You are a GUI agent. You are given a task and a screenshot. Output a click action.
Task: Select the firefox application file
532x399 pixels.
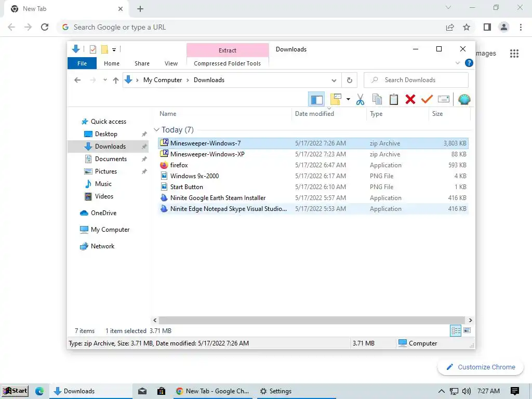pos(313,165)
